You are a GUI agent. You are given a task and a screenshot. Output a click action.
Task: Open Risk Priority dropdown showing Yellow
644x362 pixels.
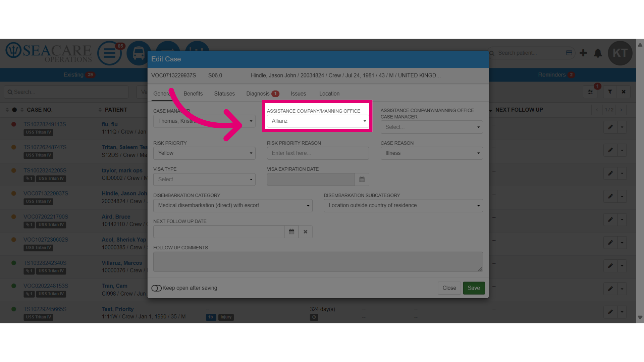pyautogui.click(x=204, y=153)
